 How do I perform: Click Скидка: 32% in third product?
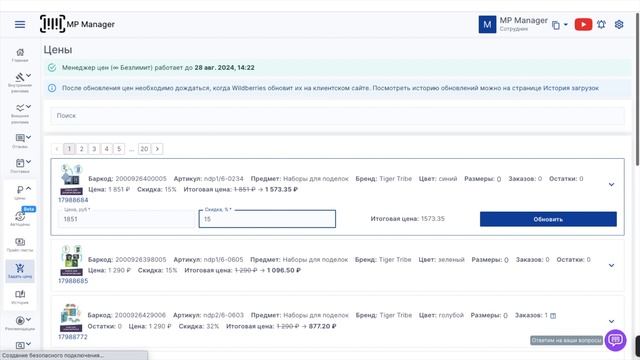(x=199, y=326)
